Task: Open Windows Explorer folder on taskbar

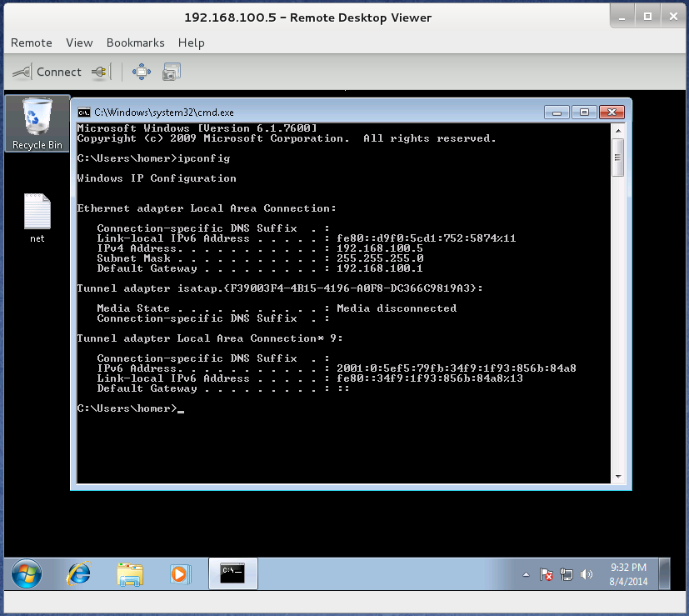Action: (x=130, y=573)
